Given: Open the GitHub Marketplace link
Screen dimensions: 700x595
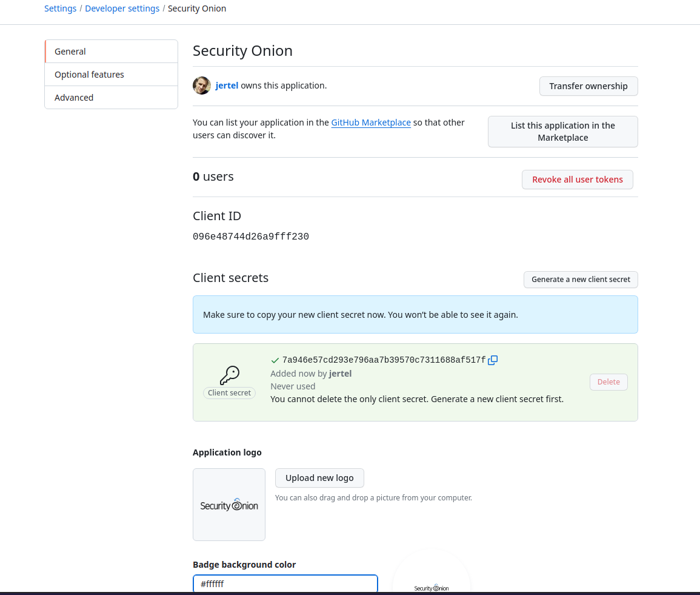Looking at the screenshot, I should [371, 123].
